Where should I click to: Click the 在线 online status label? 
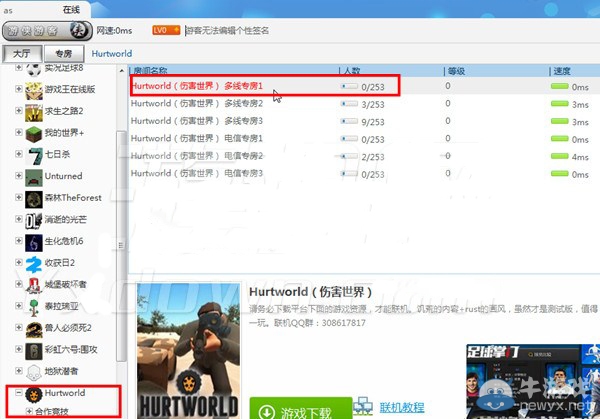(71, 10)
